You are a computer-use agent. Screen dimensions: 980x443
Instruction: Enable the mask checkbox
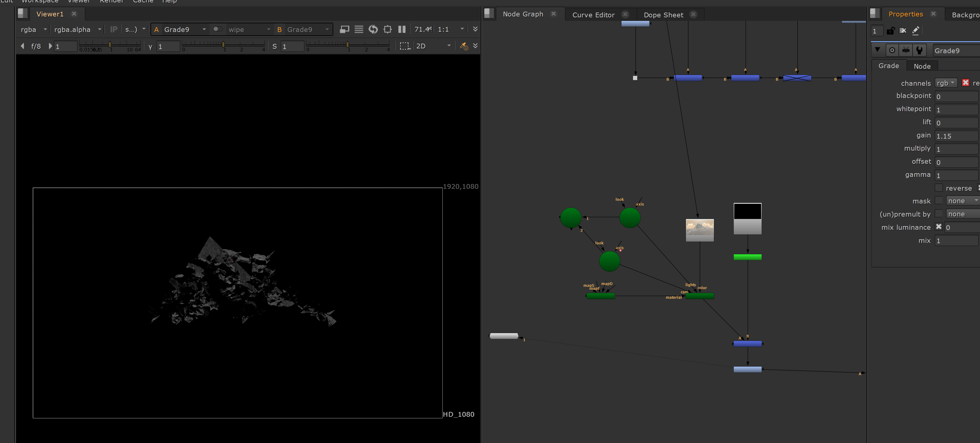point(938,200)
